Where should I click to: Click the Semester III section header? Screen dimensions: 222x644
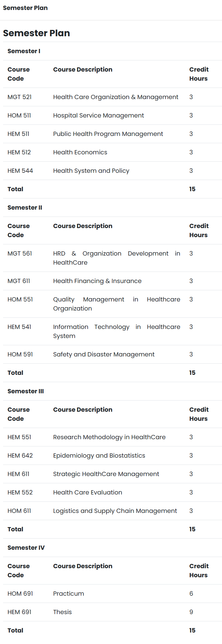point(26,391)
